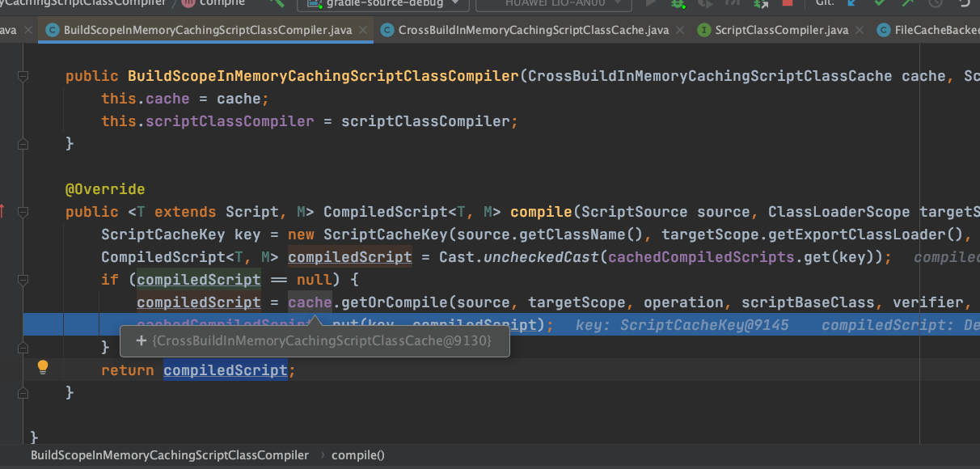980x469 pixels.
Task: Click the green debug bug toolbar icon
Action: point(678,3)
